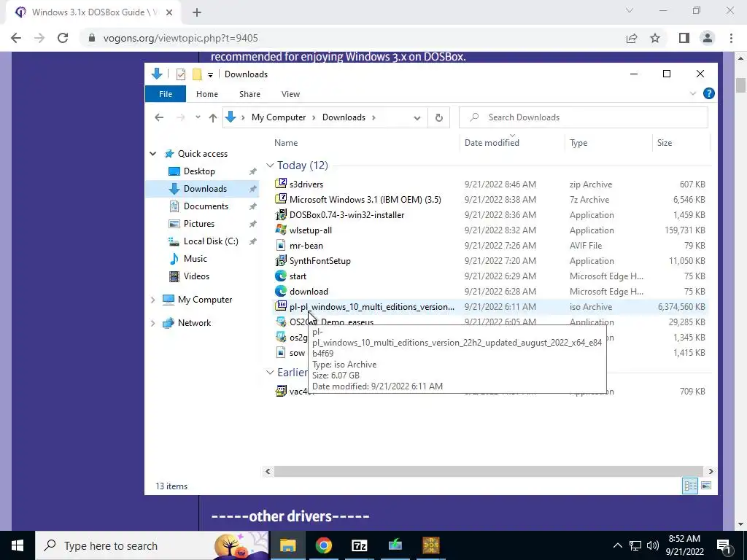The image size is (747, 560).
Task: Expand Network tree node
Action: pyautogui.click(x=153, y=323)
